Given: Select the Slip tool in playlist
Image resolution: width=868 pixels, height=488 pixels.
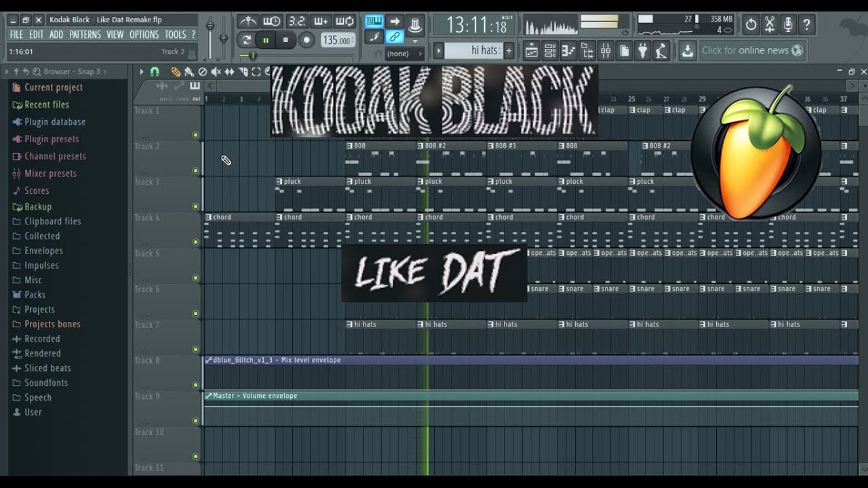Looking at the screenshot, I should point(229,72).
